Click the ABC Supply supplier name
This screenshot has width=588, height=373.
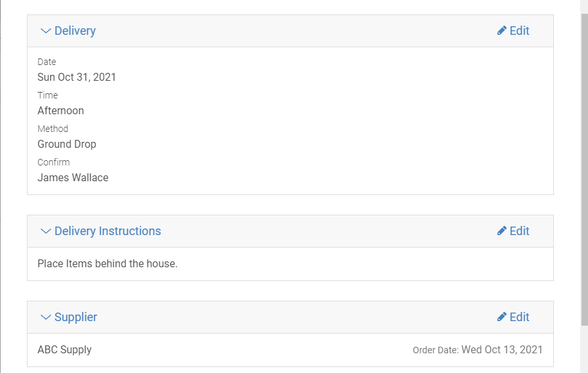tap(64, 350)
